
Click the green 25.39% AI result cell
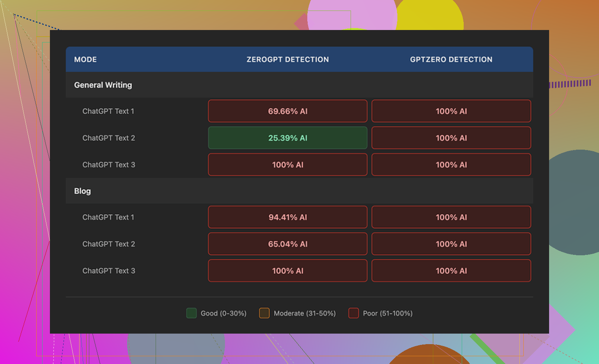(287, 138)
